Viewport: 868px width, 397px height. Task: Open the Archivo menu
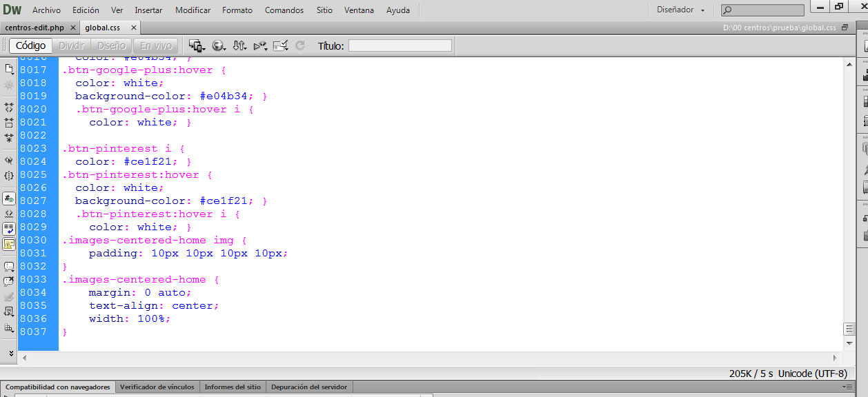pos(46,10)
